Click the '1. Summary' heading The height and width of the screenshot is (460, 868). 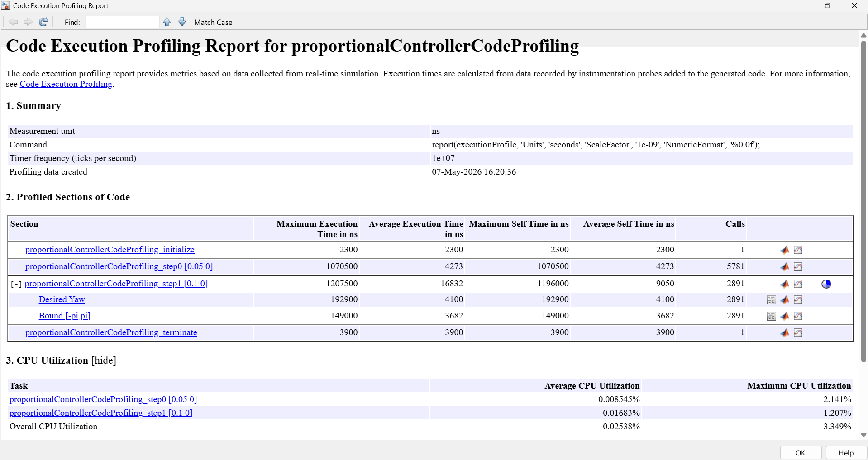33,106
